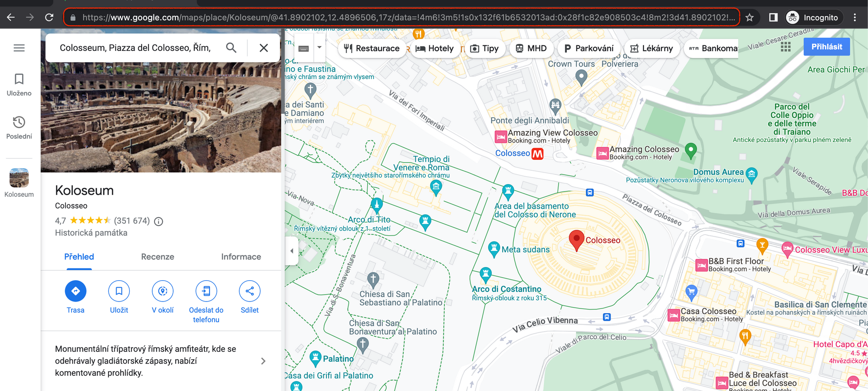
Task: Click the rating info icon
Action: (x=159, y=222)
